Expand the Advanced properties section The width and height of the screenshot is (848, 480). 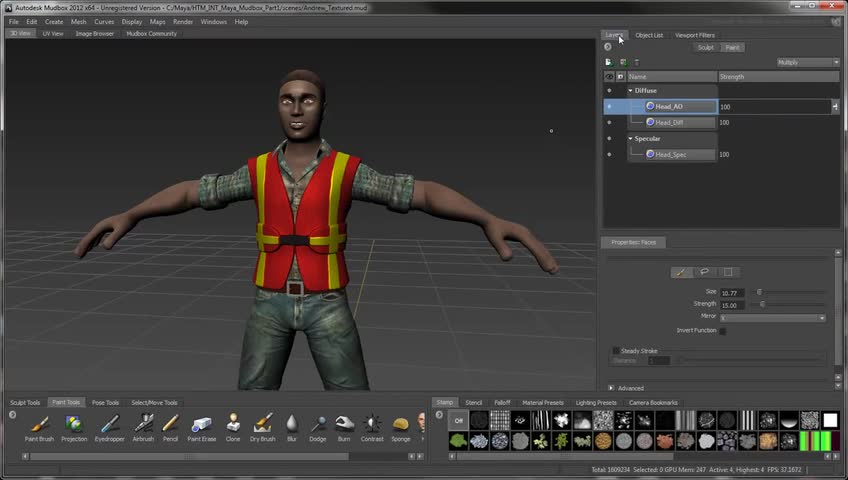click(x=611, y=388)
